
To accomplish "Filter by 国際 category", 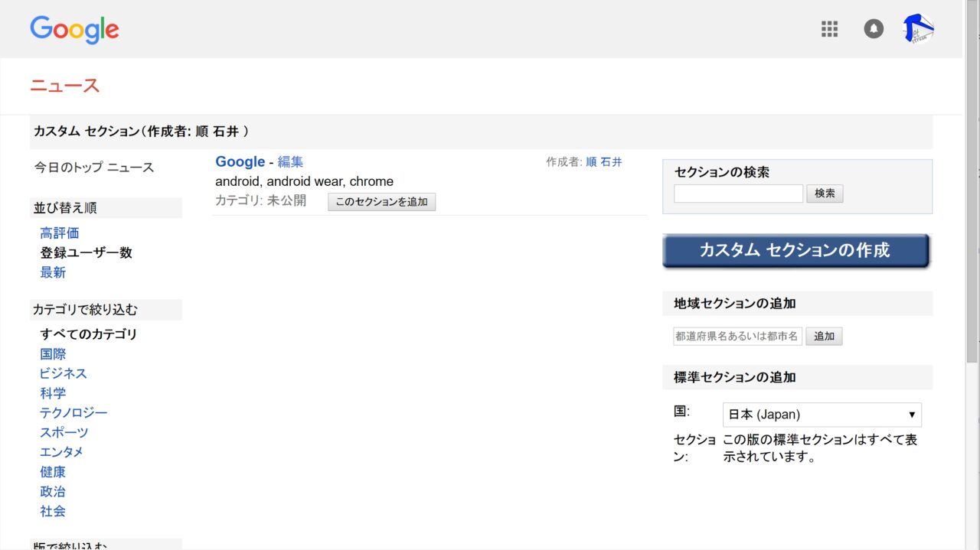I will coord(53,354).
